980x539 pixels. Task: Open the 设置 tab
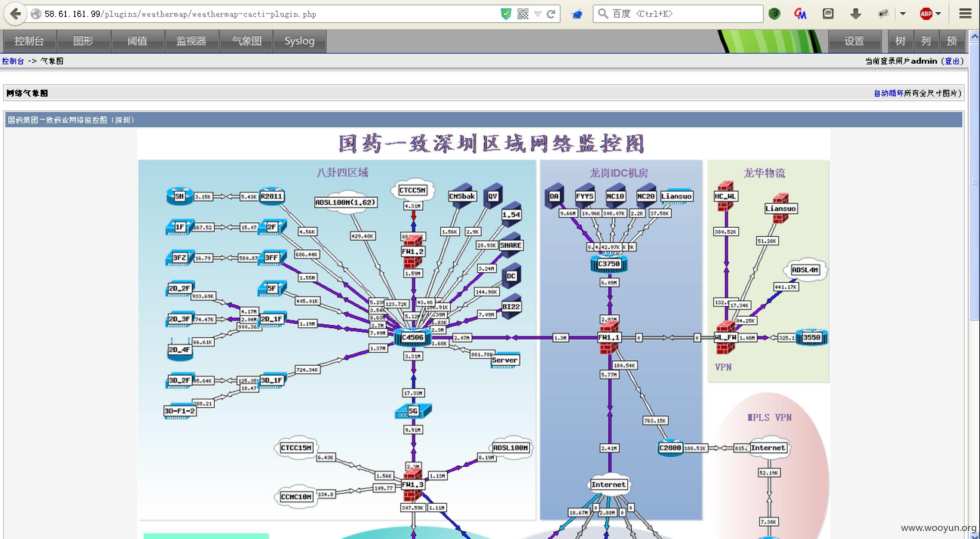point(854,41)
